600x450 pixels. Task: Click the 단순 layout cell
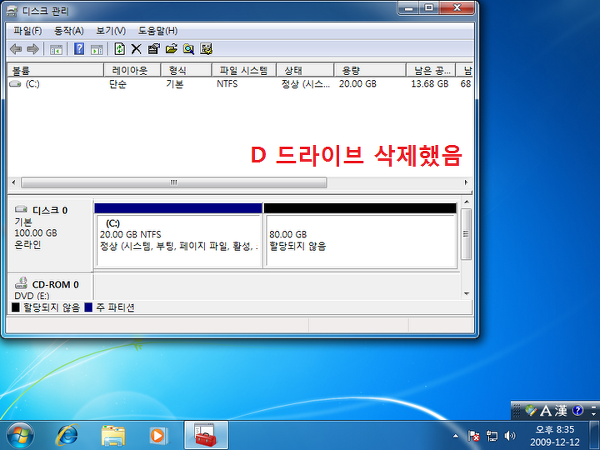coord(117,84)
